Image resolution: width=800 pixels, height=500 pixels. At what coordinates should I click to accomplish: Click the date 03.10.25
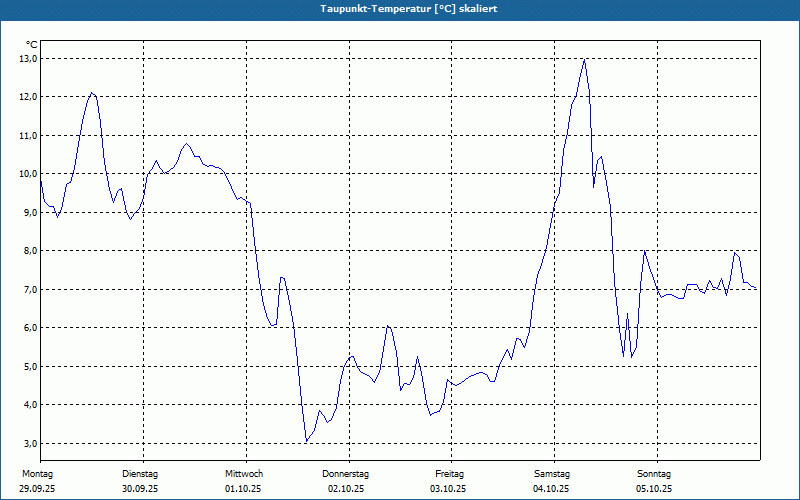(448, 489)
